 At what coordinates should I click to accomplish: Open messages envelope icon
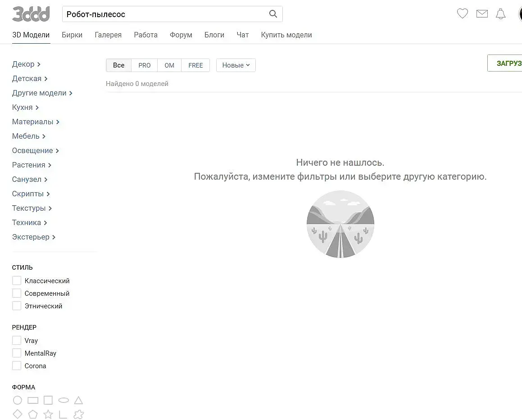coord(482,14)
